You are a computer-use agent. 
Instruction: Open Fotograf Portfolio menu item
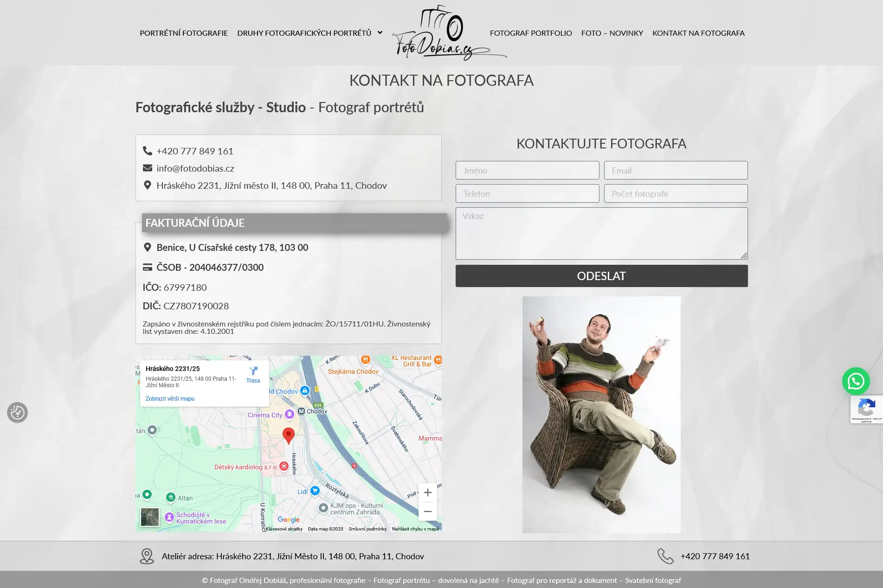(531, 33)
